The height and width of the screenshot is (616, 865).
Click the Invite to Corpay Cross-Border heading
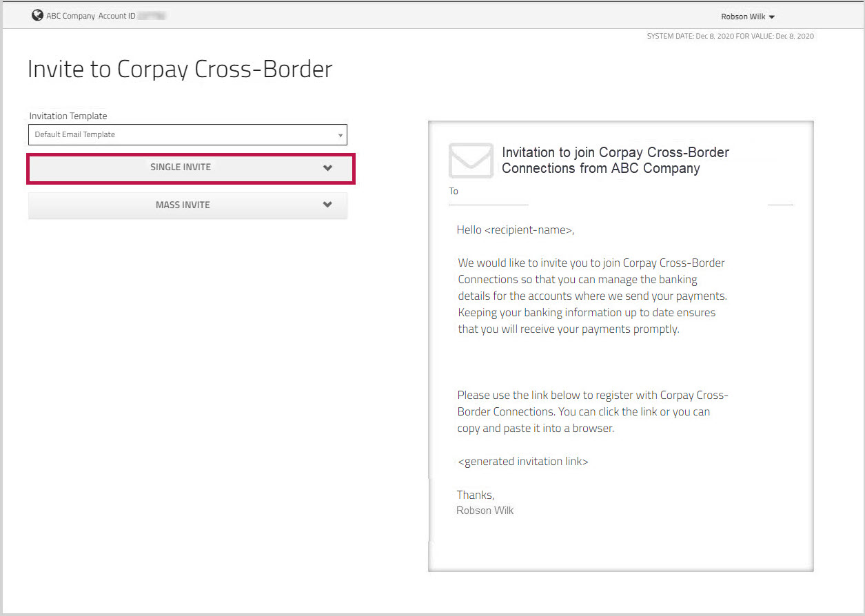coord(180,69)
